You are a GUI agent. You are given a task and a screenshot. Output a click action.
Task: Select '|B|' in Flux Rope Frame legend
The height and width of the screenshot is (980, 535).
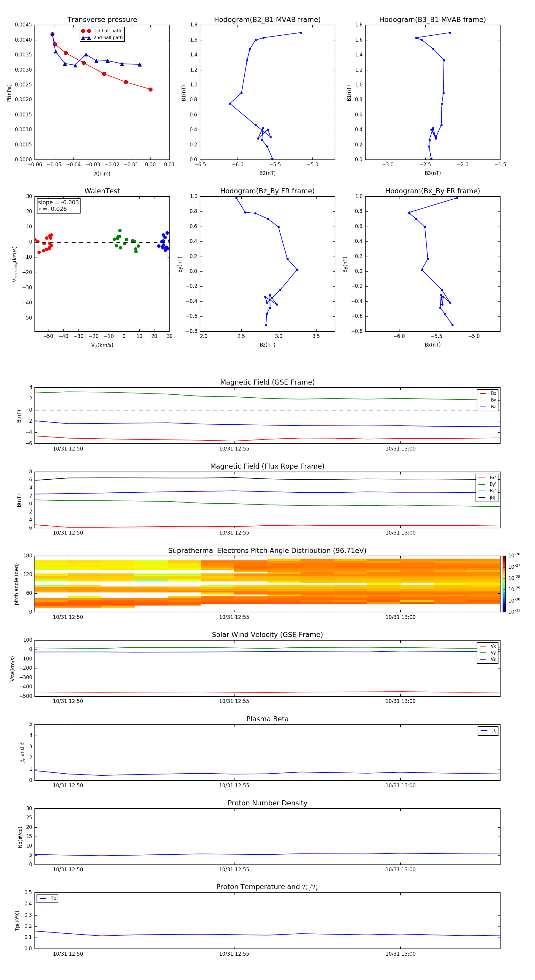pyautogui.click(x=487, y=498)
